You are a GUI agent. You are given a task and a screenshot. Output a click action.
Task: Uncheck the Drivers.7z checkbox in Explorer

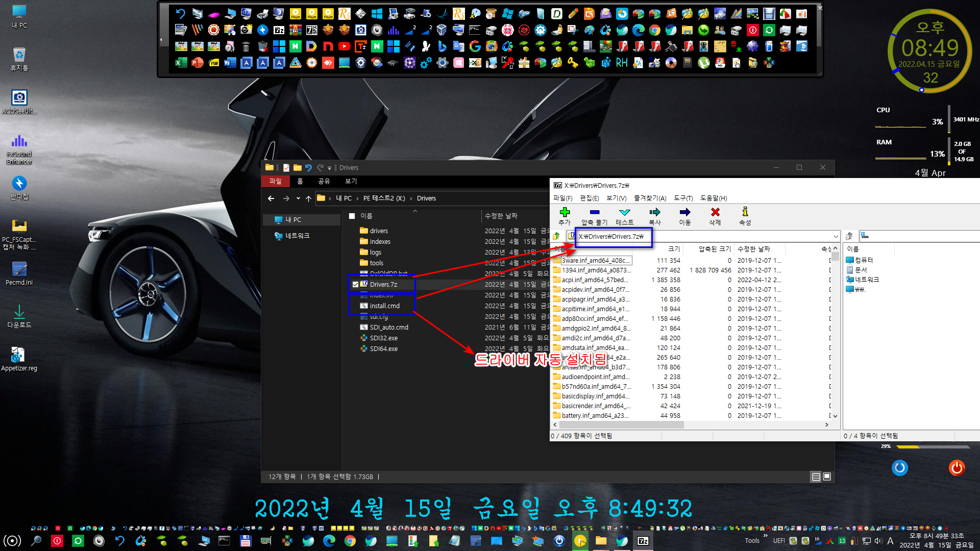coord(356,285)
